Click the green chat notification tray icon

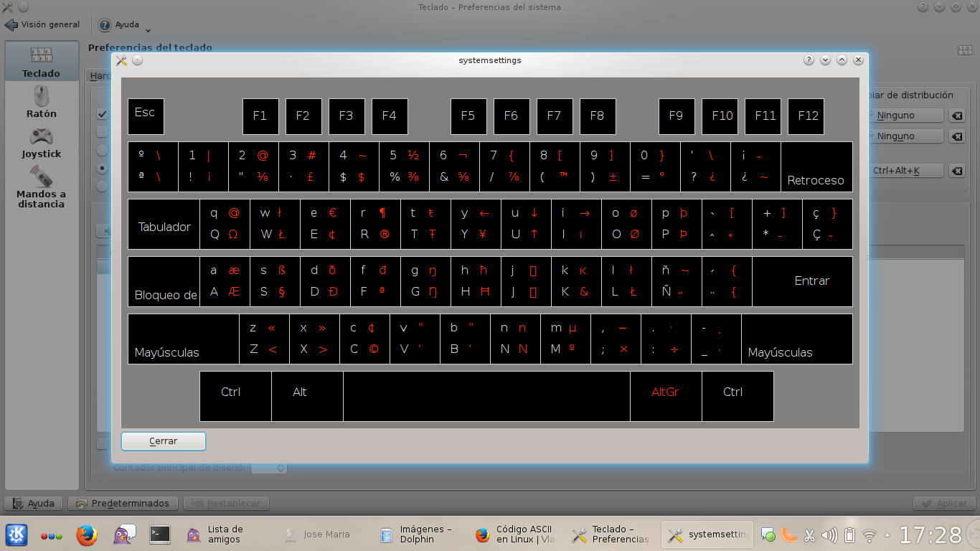pos(768,535)
